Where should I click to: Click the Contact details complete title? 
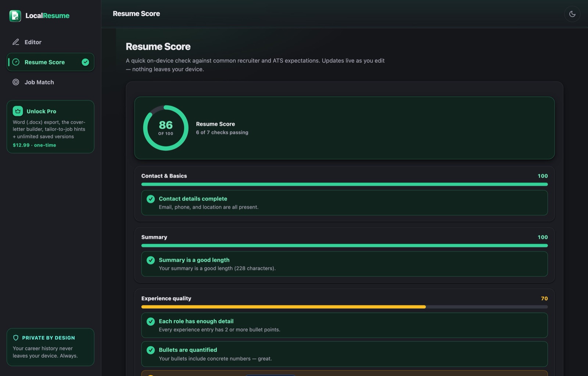point(193,199)
